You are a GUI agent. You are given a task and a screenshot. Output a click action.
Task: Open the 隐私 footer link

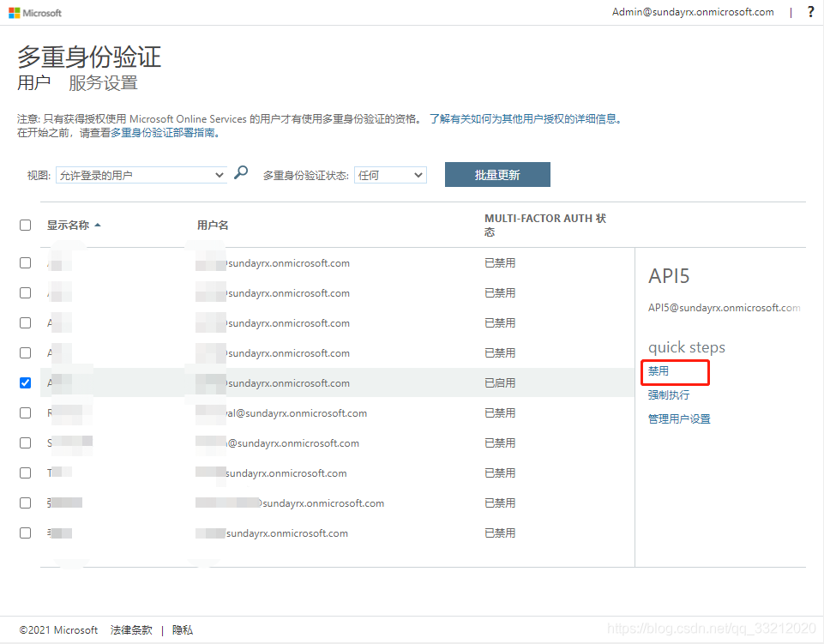[183, 630]
